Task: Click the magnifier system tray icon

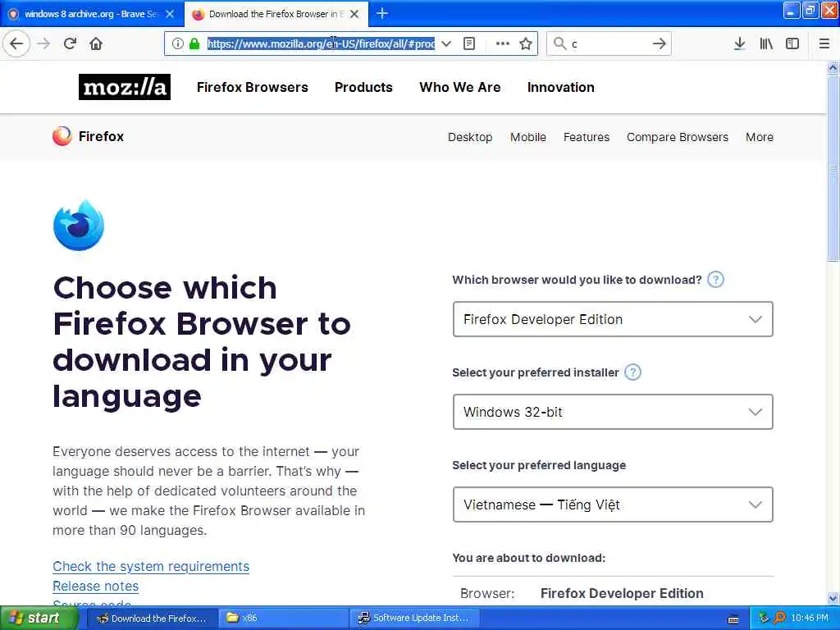Action: tap(779, 618)
